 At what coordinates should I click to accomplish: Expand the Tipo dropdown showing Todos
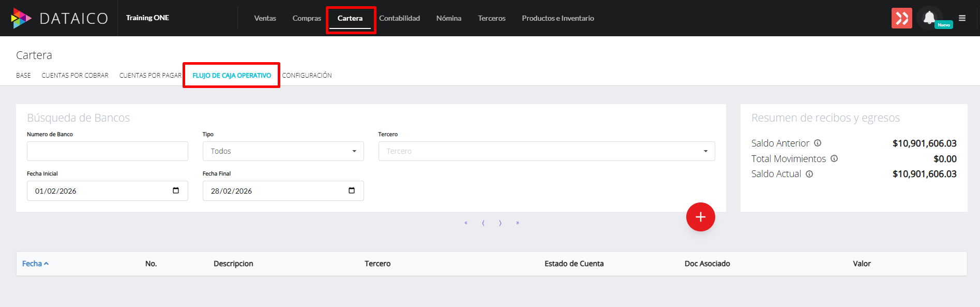pyautogui.click(x=283, y=151)
